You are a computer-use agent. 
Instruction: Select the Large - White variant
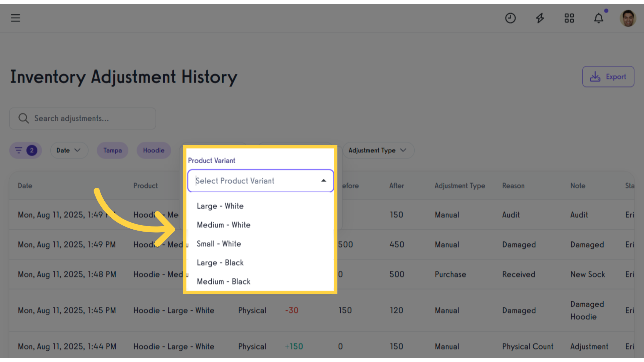tap(260, 206)
